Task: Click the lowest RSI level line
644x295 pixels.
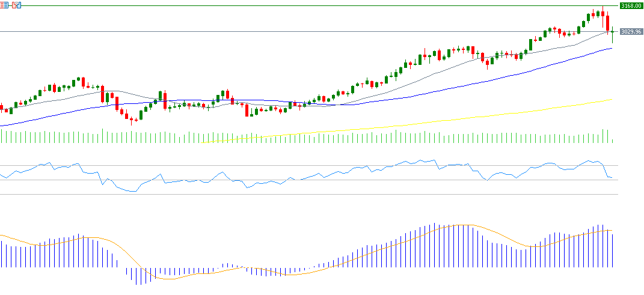Action: click(x=301, y=194)
